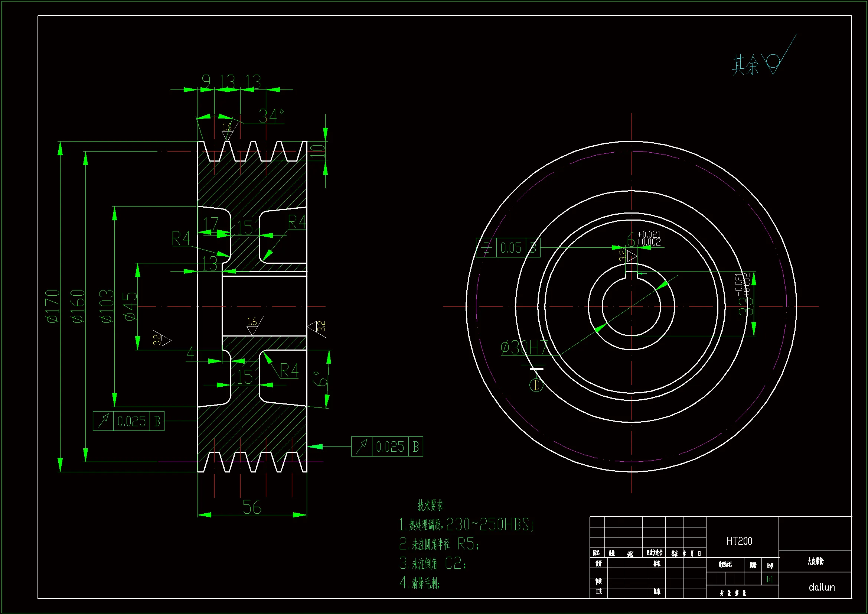Select the ø170 diameter dimension

click(52, 306)
